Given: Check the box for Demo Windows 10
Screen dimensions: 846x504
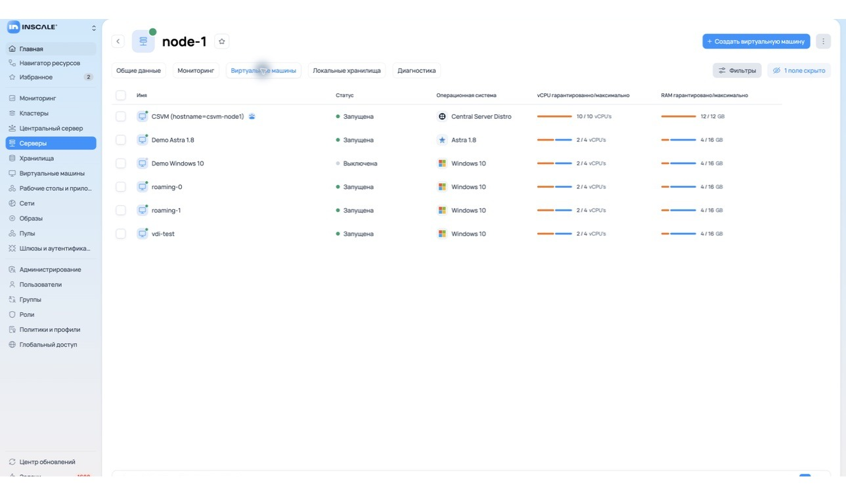Looking at the screenshot, I should 121,163.
